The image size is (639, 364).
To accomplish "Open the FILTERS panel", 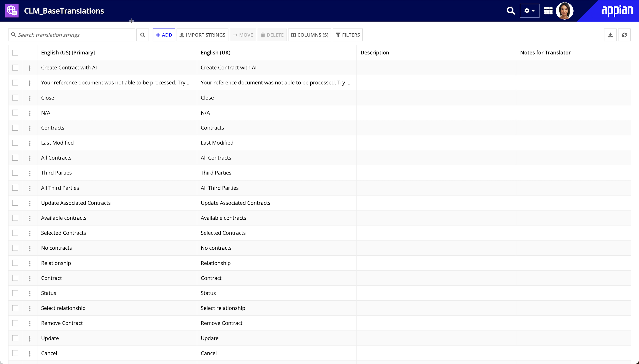I will tap(348, 35).
